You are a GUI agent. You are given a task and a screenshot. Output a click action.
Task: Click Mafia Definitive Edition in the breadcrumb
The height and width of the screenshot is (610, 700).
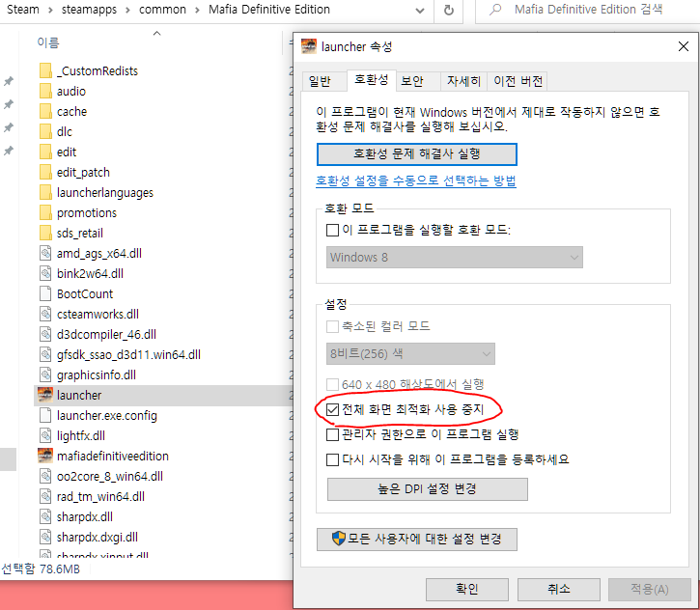(269, 10)
